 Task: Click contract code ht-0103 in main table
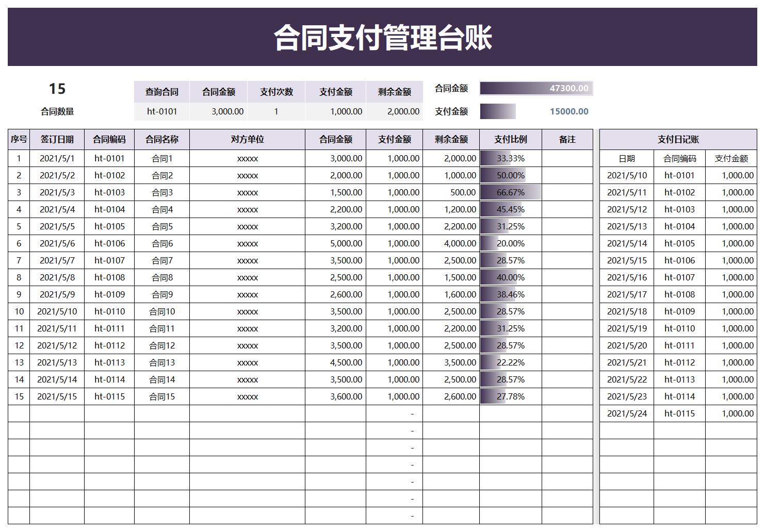109,192
